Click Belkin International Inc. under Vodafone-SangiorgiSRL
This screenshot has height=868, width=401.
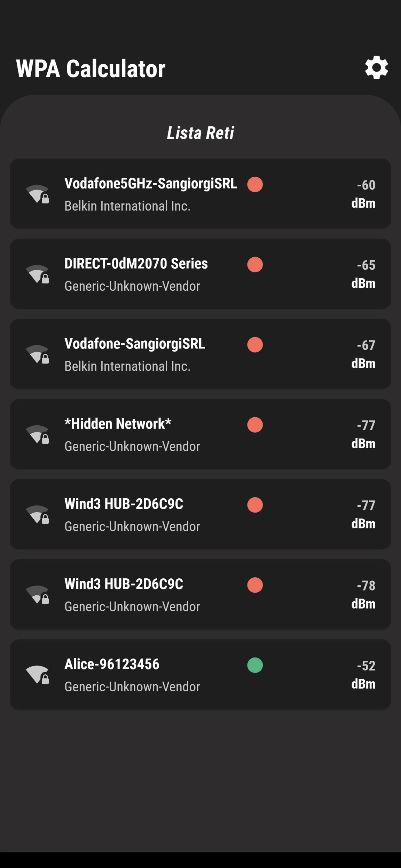tap(127, 366)
